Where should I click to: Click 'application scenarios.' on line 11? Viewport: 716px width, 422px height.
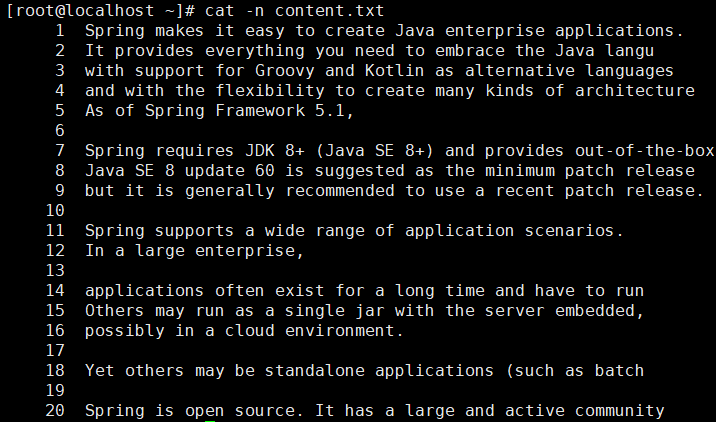point(514,231)
